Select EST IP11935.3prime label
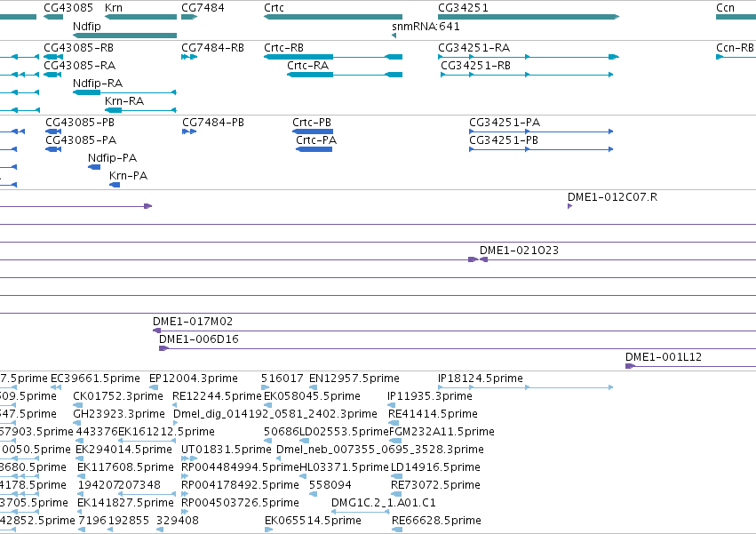 click(x=430, y=396)
